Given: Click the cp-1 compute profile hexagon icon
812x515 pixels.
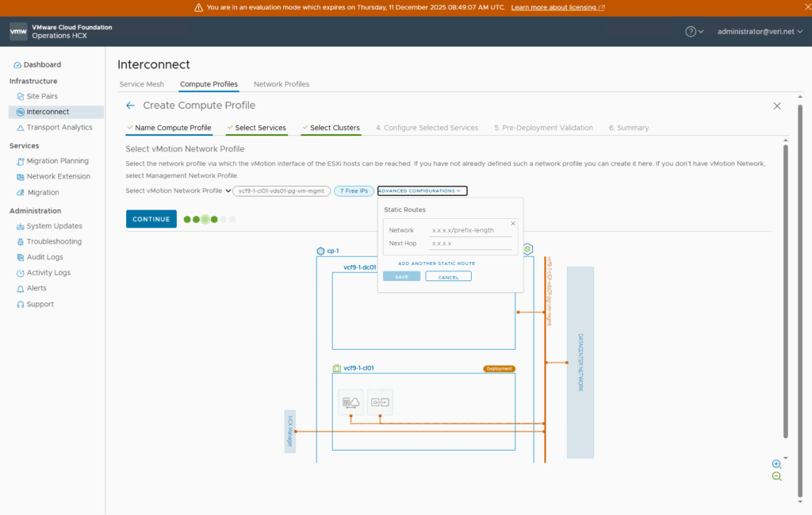Looking at the screenshot, I should [x=320, y=251].
